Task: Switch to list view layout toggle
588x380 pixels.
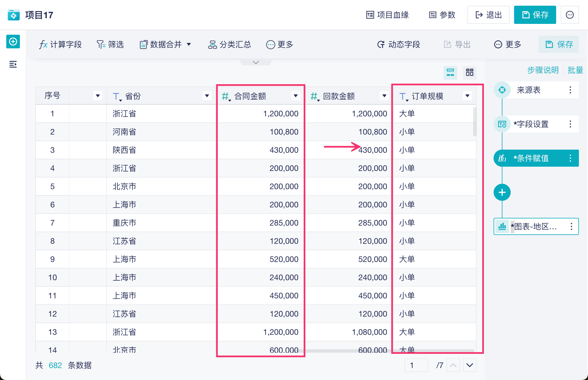Action: (450, 72)
